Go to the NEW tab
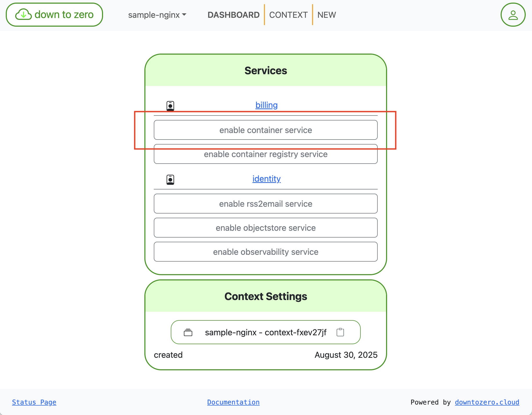 click(326, 15)
